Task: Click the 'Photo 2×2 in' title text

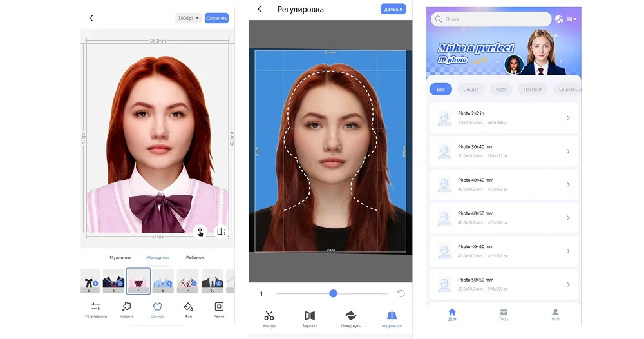Action: click(471, 113)
